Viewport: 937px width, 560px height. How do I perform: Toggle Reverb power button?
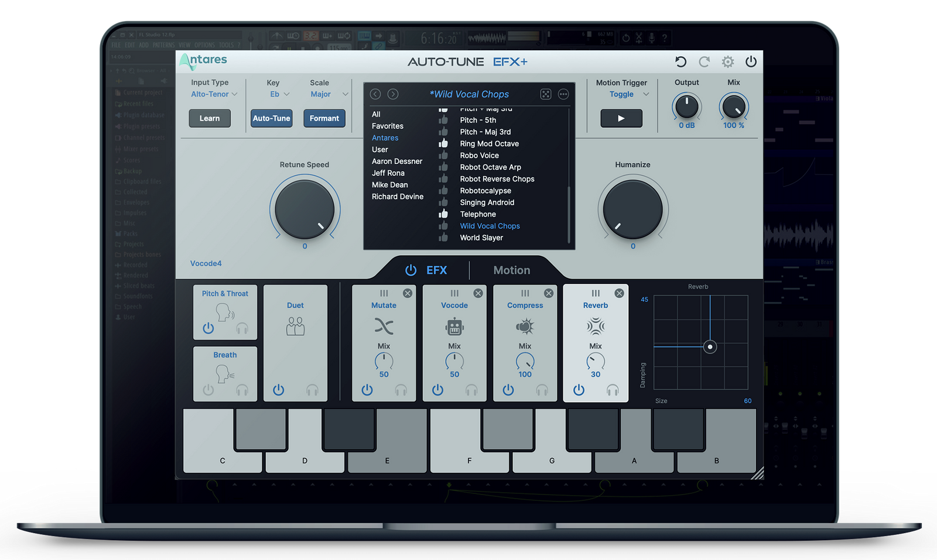pyautogui.click(x=579, y=390)
